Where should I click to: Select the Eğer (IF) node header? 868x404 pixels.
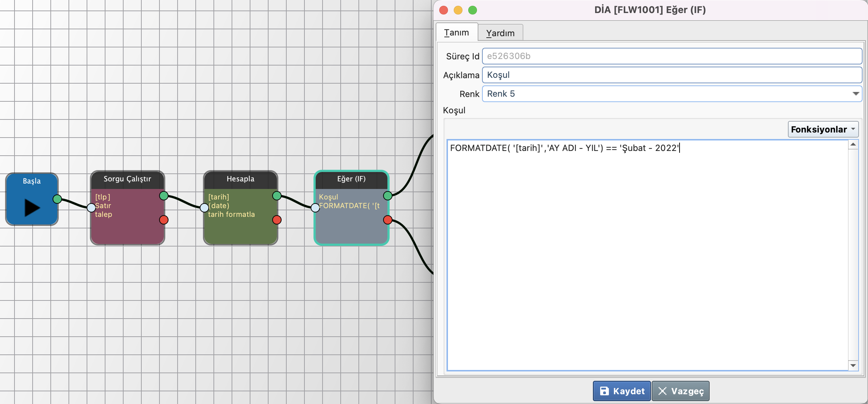[351, 179]
